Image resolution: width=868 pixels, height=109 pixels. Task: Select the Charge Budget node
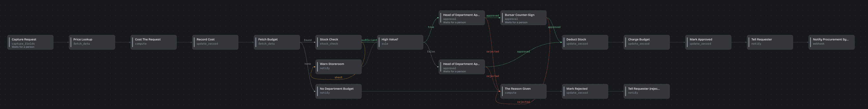pyautogui.click(x=647, y=43)
